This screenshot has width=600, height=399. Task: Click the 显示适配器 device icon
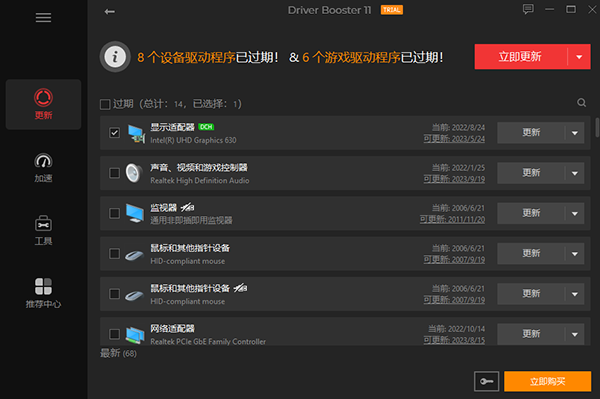point(136,134)
